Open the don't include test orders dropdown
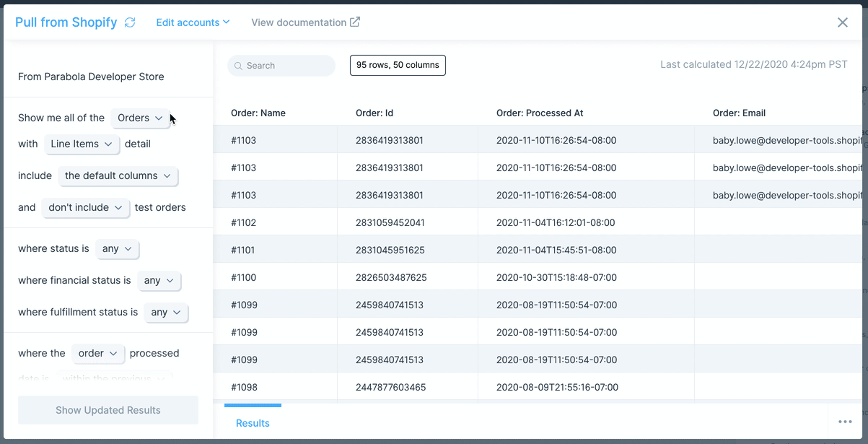The width and height of the screenshot is (868, 444). tap(86, 207)
